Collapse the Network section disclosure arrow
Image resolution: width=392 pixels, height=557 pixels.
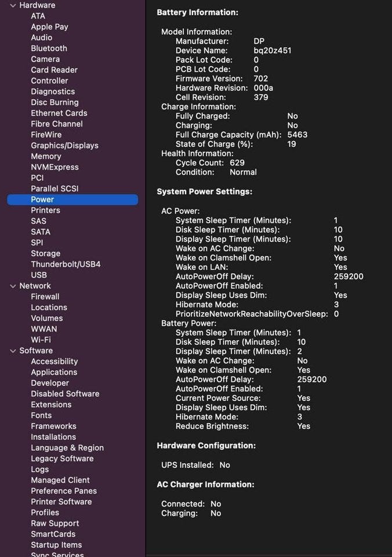pyautogui.click(x=13, y=286)
